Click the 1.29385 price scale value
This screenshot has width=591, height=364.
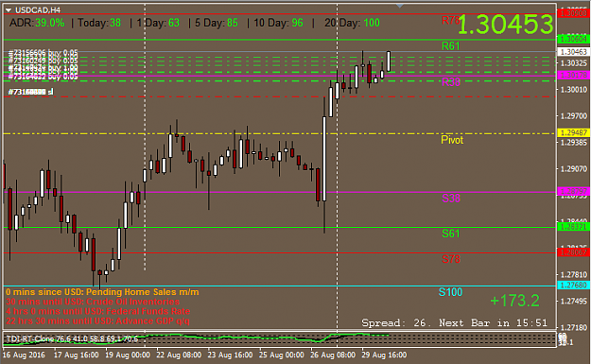point(574,143)
